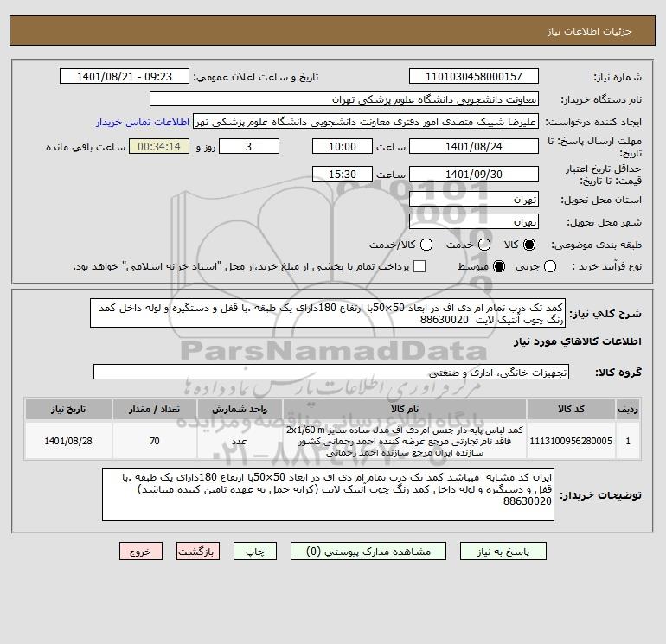Click the چاپ print button
This screenshot has width=666, height=644.
pyautogui.click(x=255, y=552)
